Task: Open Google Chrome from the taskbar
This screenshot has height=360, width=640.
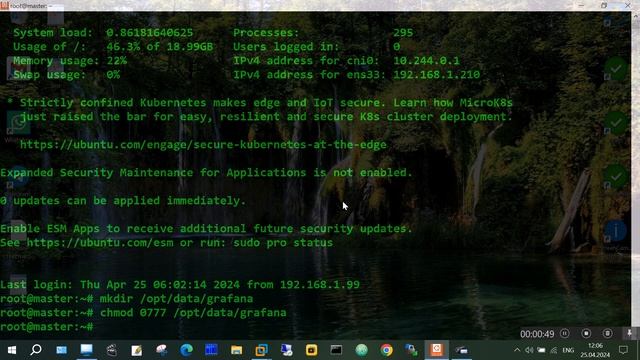Action: tap(386, 350)
